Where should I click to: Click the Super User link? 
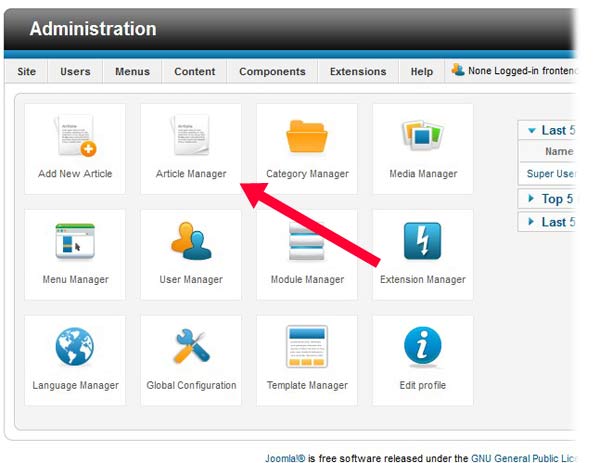(551, 174)
